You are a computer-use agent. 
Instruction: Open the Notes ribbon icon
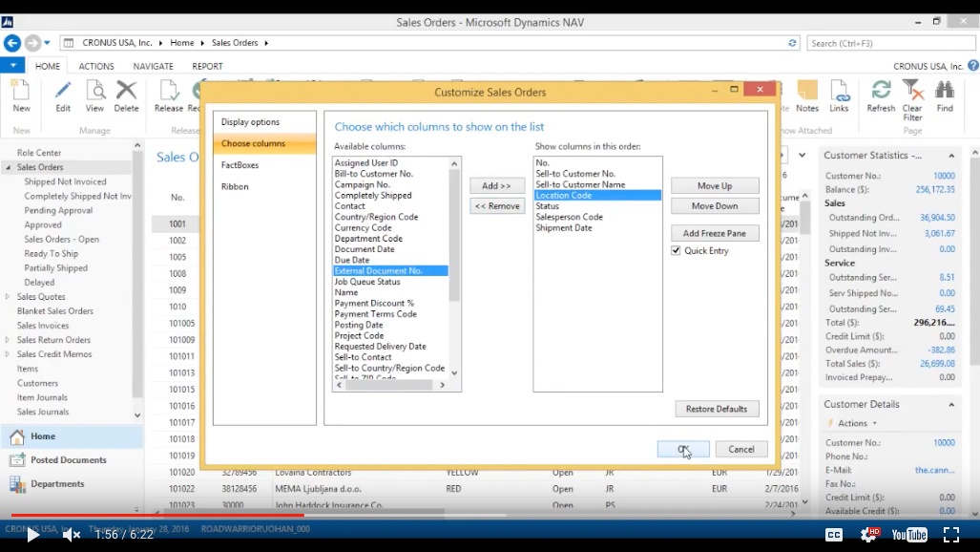pyautogui.click(x=807, y=91)
